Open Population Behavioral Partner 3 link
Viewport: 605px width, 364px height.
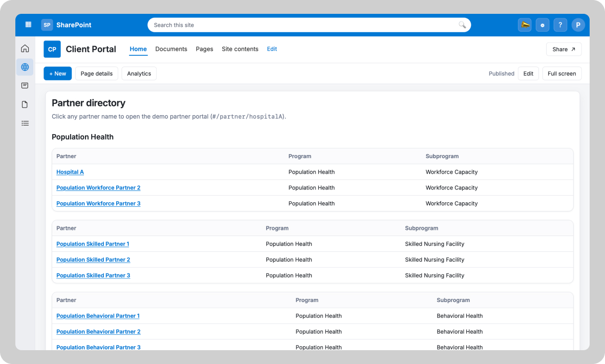click(98, 347)
